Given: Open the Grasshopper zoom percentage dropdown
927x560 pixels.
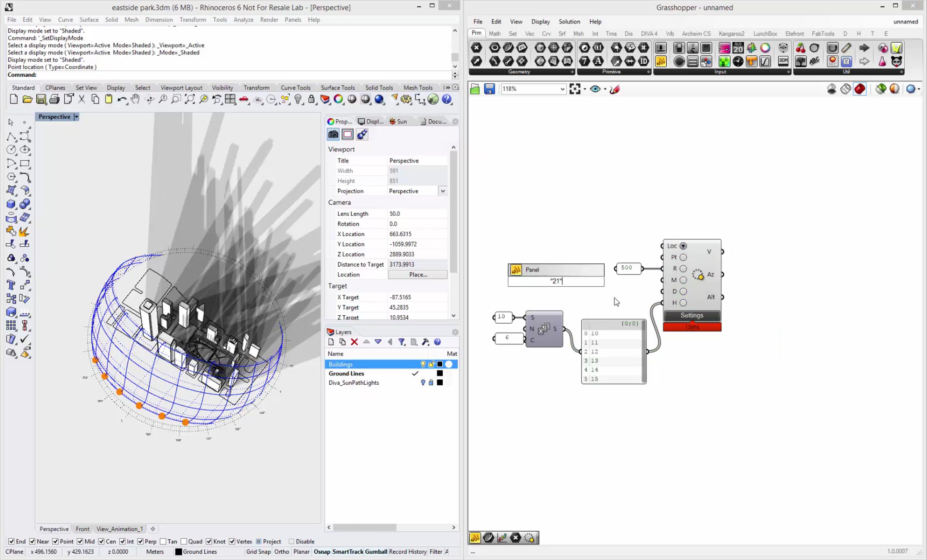Looking at the screenshot, I should (x=562, y=89).
